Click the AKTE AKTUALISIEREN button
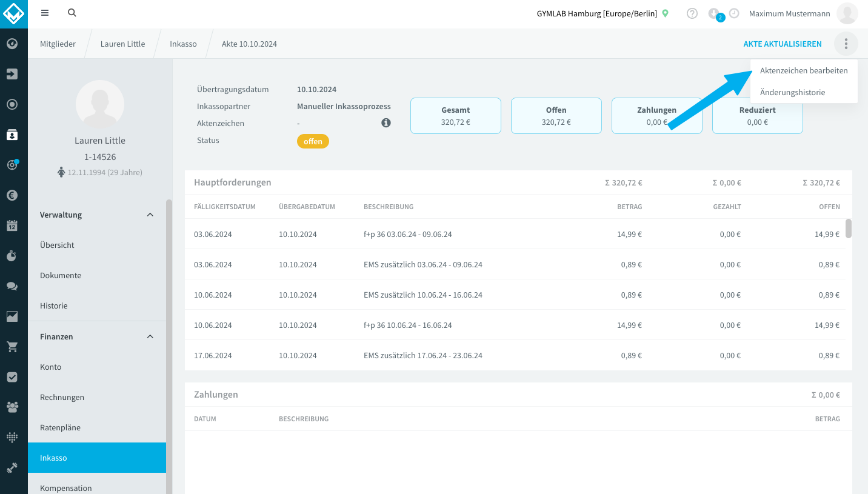The height and width of the screenshot is (494, 868). [783, 44]
